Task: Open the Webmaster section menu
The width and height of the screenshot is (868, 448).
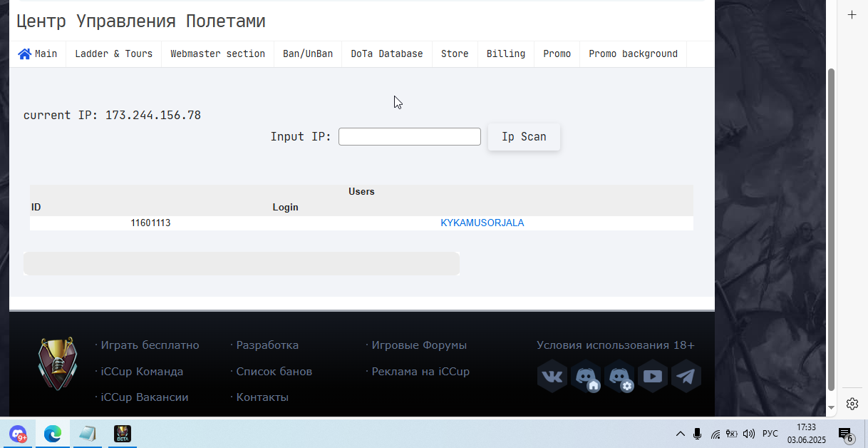Action: (217, 54)
